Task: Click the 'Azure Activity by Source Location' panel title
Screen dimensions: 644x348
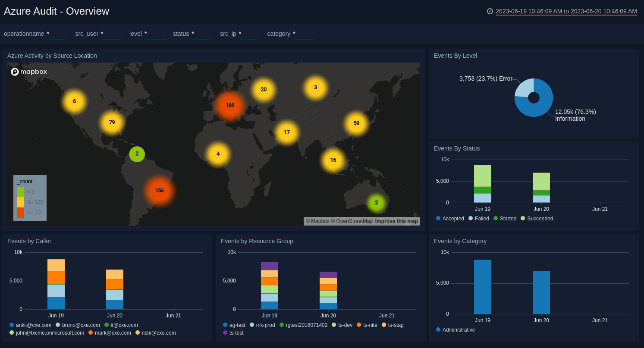Action: tap(52, 56)
